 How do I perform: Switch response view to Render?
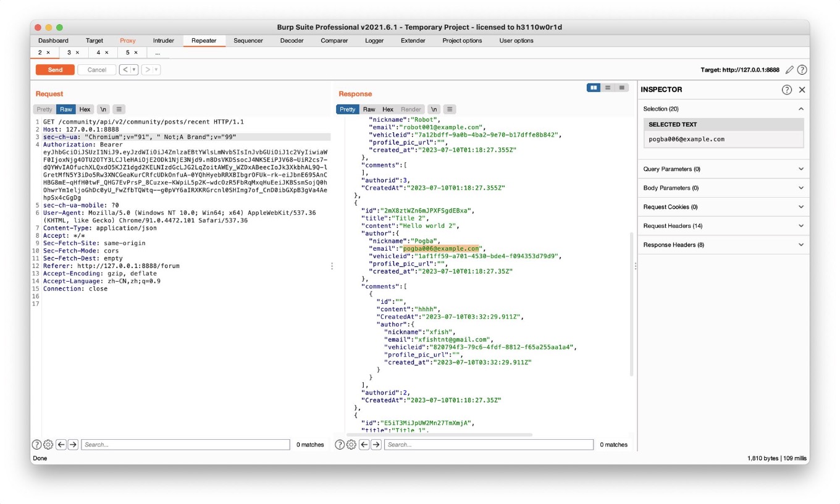(x=411, y=109)
